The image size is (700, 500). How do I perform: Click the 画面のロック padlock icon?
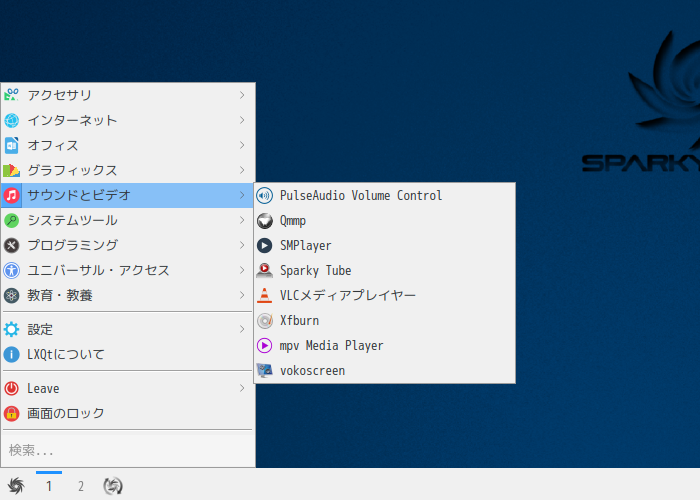(x=12, y=413)
